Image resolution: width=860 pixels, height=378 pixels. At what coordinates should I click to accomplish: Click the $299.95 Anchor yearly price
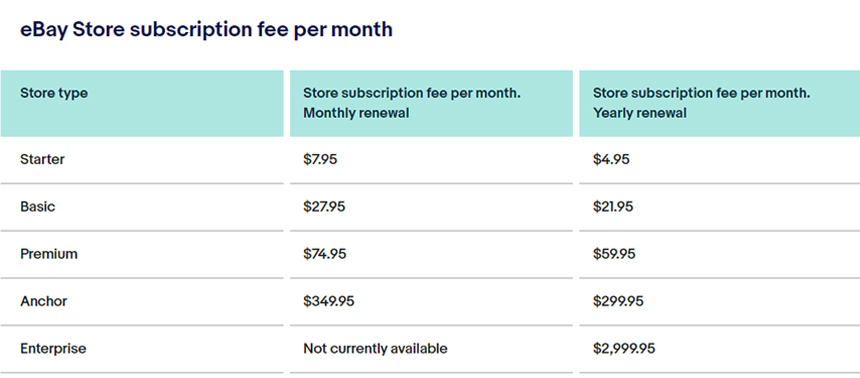pos(618,301)
